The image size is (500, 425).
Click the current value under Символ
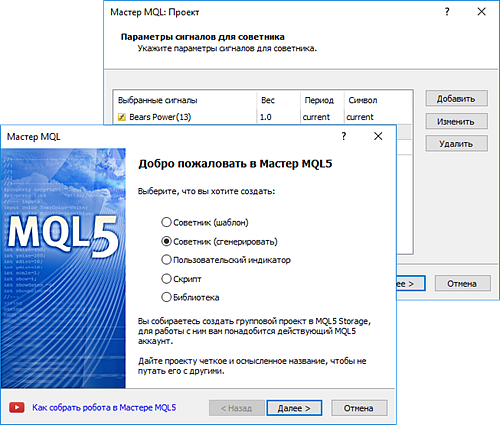[360, 117]
